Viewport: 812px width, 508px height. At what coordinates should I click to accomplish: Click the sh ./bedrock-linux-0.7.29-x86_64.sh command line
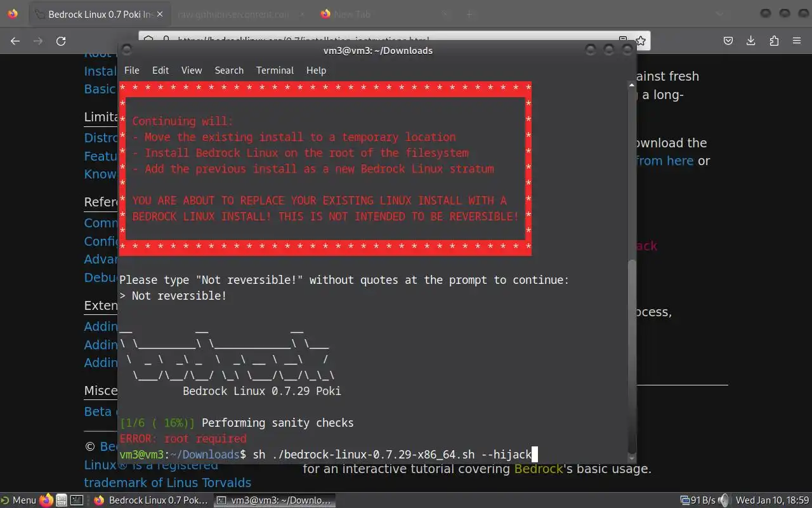(x=392, y=455)
